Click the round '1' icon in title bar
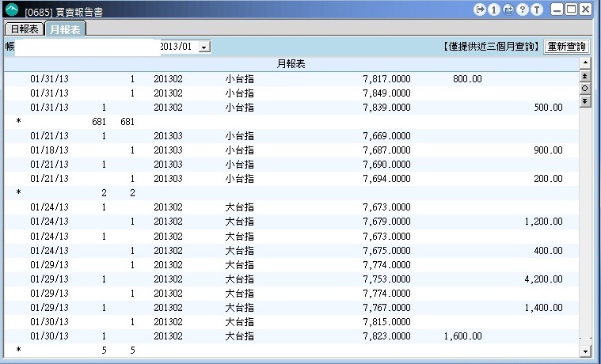The image size is (601, 364). pyautogui.click(x=493, y=9)
